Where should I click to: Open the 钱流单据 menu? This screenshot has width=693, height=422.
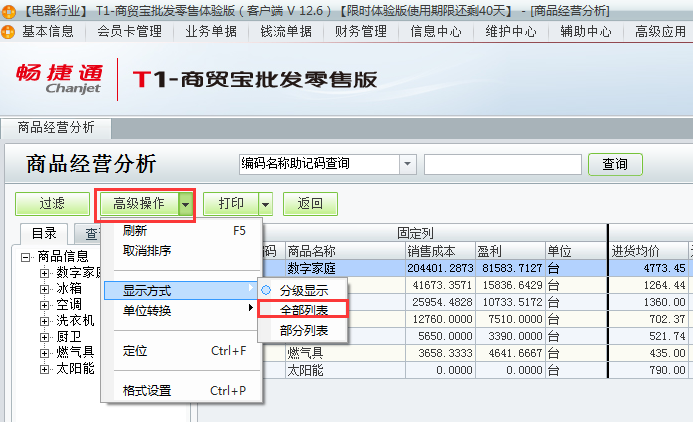(x=286, y=32)
